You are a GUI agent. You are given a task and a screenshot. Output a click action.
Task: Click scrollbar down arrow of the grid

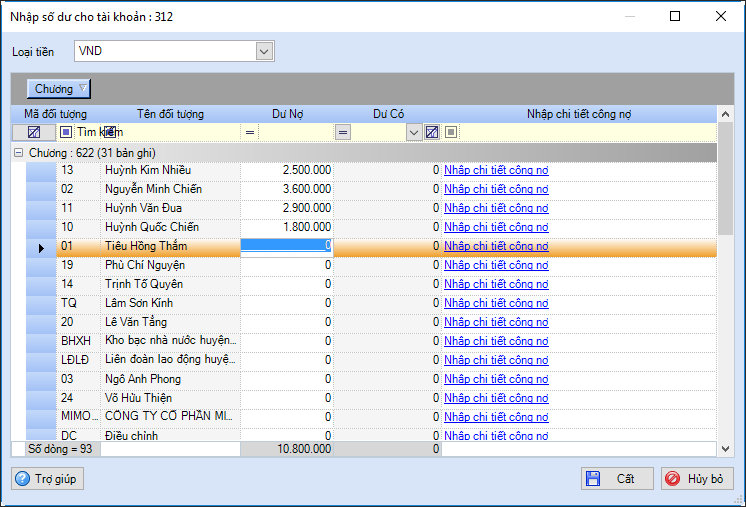[x=725, y=448]
